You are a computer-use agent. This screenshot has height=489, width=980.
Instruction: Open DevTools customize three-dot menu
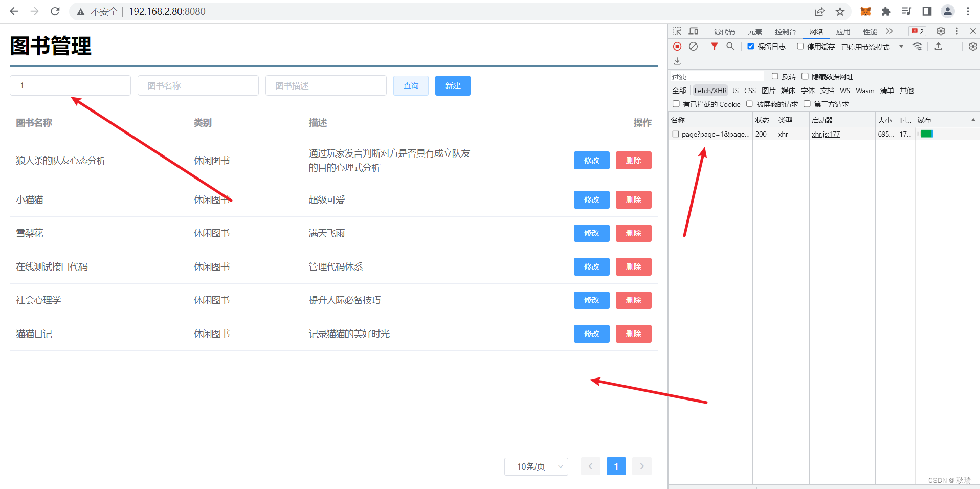[x=957, y=31]
